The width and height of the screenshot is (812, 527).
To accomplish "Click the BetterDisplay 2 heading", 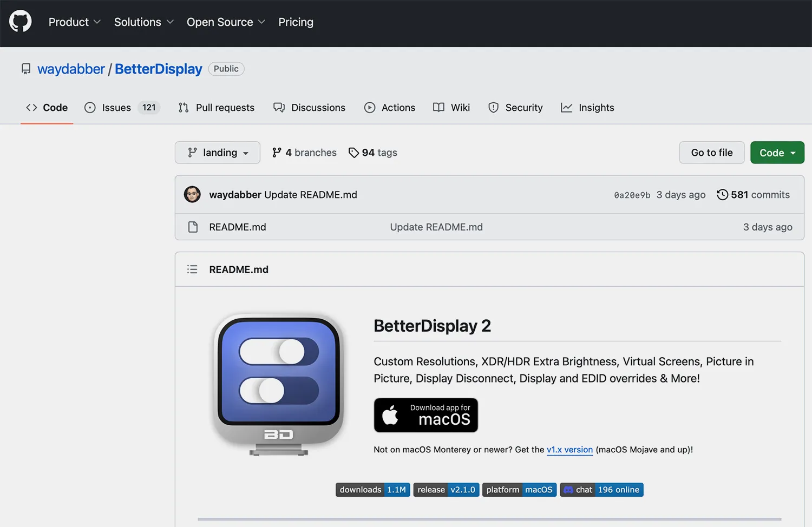I will (432, 326).
